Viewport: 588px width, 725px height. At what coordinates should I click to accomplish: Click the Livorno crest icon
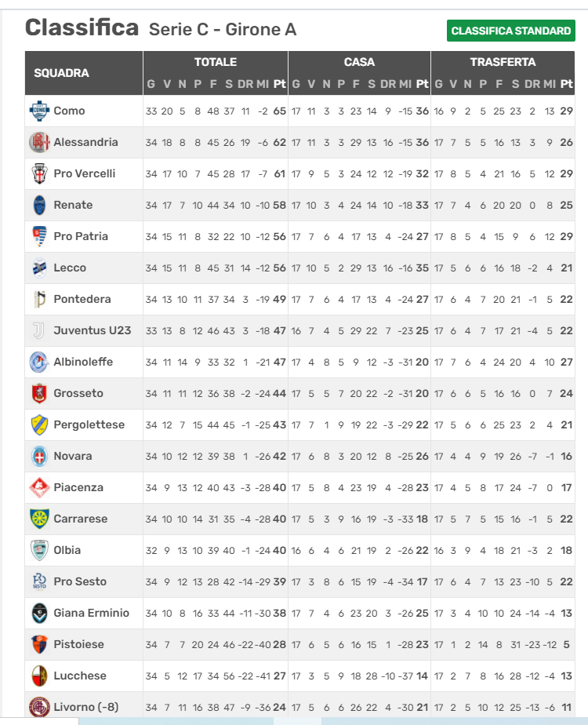[39, 708]
